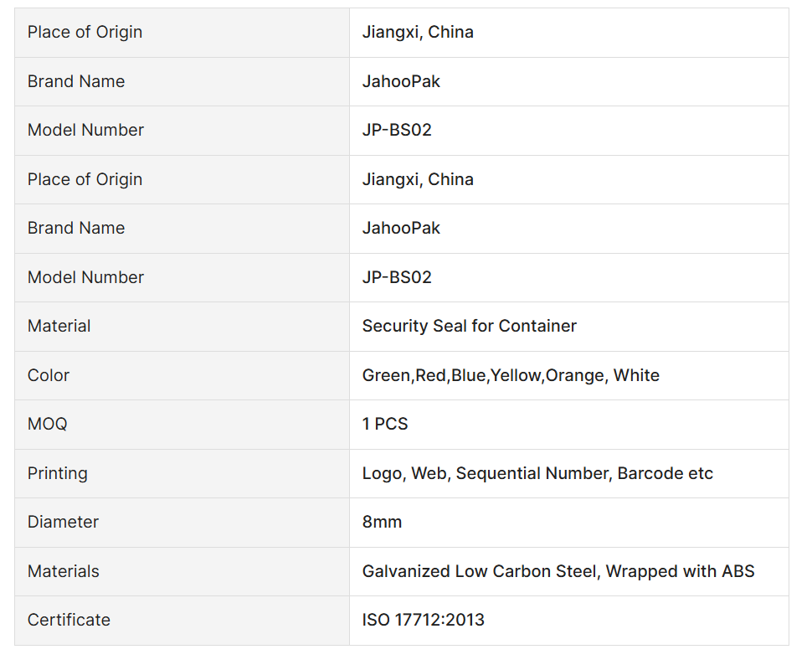Select the second "JP-BS02" model value
The width and height of the screenshot is (812, 670).
click(x=397, y=277)
